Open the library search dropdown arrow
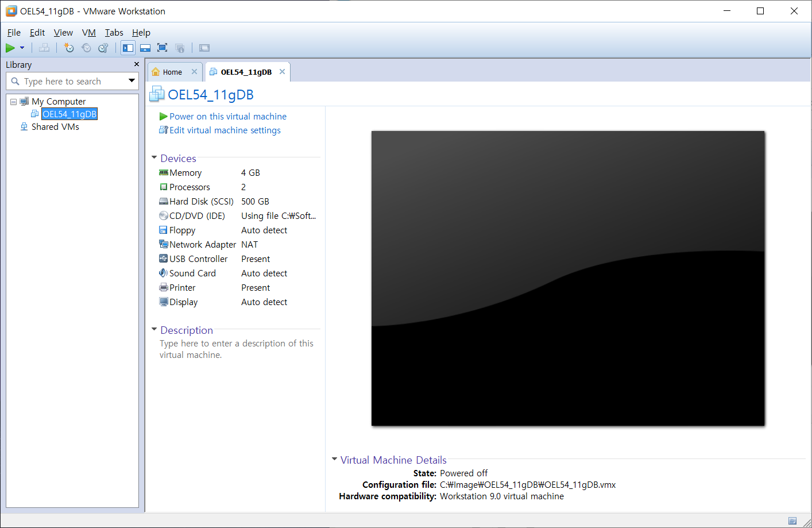Screen dimensions: 812x528 pos(132,81)
